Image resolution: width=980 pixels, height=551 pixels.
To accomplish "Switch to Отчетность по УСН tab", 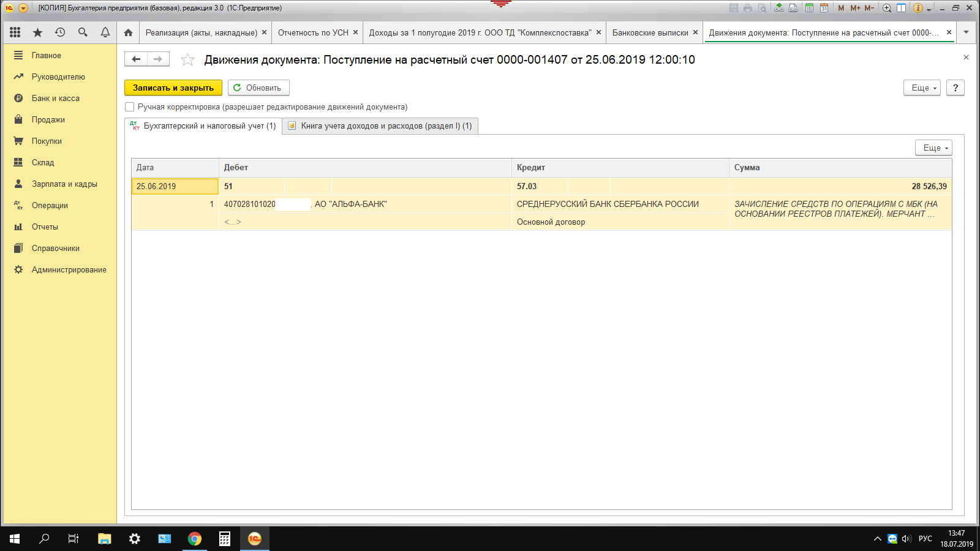I will [x=313, y=32].
